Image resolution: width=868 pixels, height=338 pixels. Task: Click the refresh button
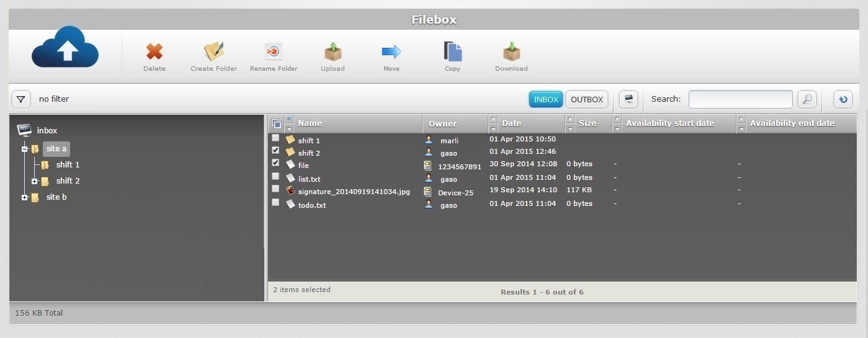coord(843,99)
